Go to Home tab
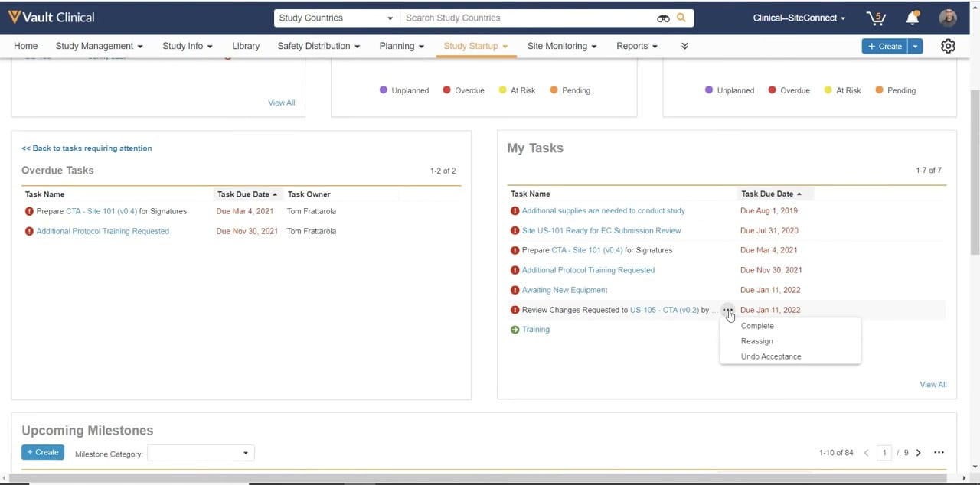 tap(25, 46)
